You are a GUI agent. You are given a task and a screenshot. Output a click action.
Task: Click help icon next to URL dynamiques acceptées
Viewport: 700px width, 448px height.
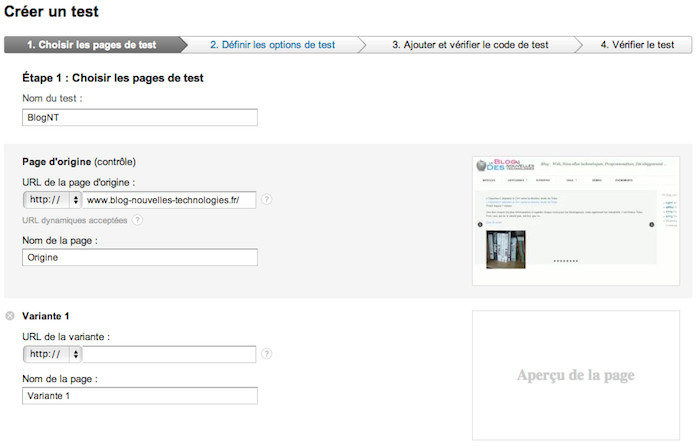click(x=137, y=220)
